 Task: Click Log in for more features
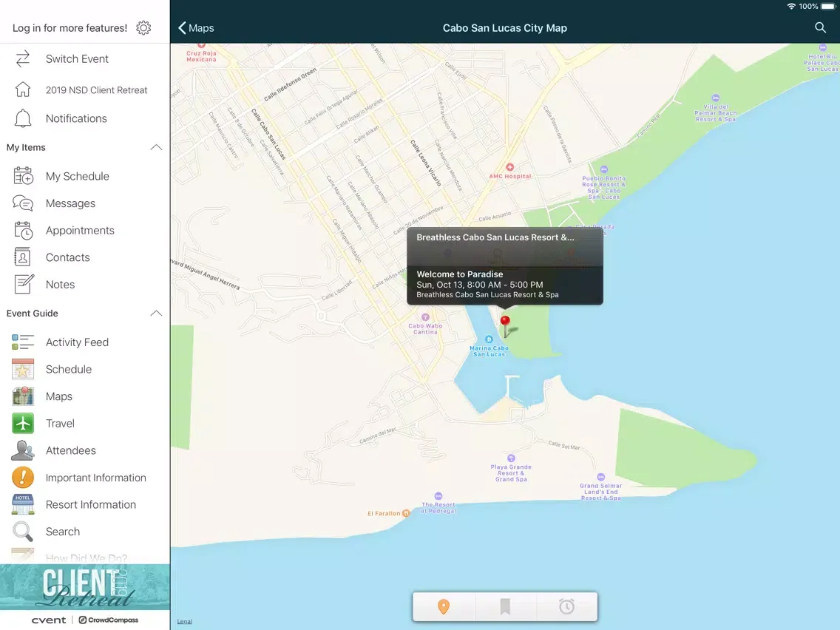[70, 28]
